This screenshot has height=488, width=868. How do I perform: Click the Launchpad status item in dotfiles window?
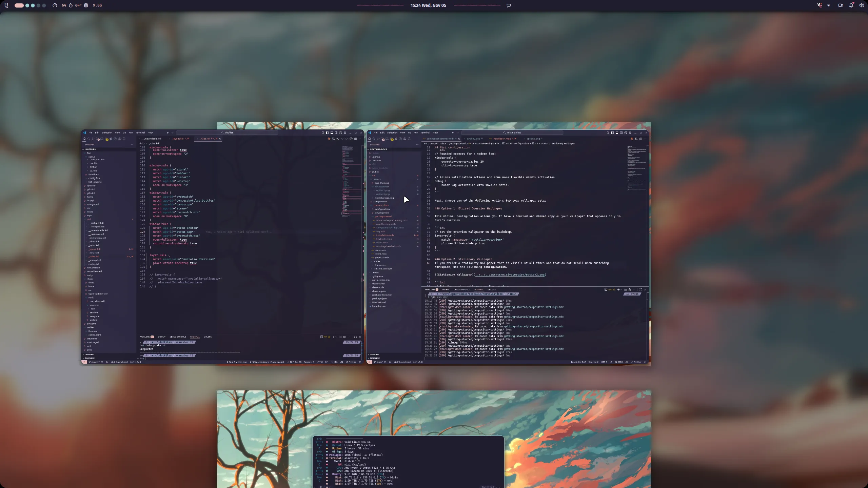coord(120,362)
